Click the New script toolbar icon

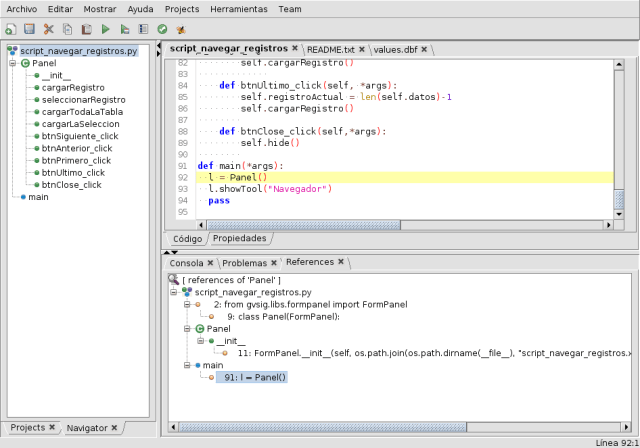coord(12,29)
